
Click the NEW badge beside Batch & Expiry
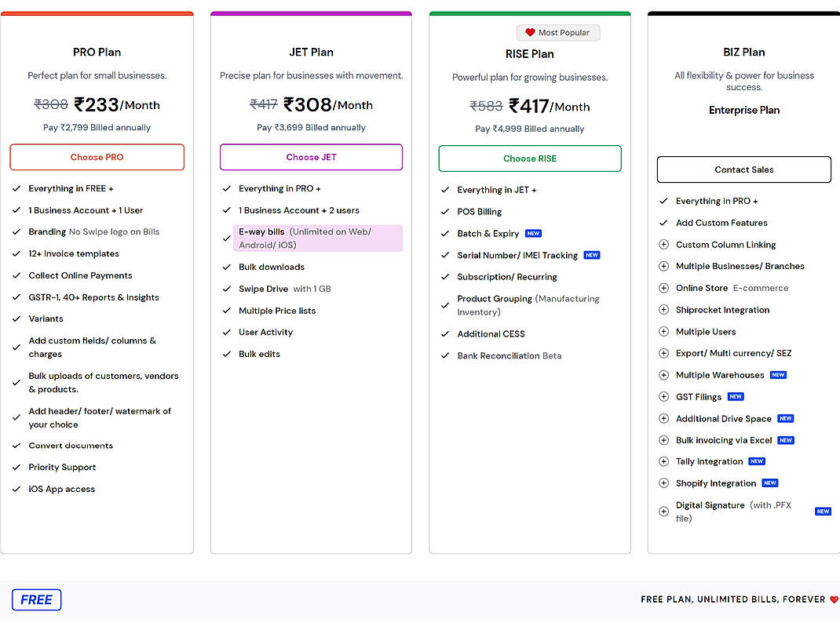point(534,233)
